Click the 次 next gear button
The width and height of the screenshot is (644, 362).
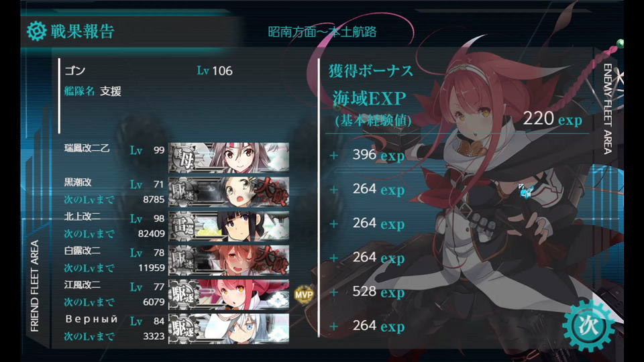[x=588, y=326]
